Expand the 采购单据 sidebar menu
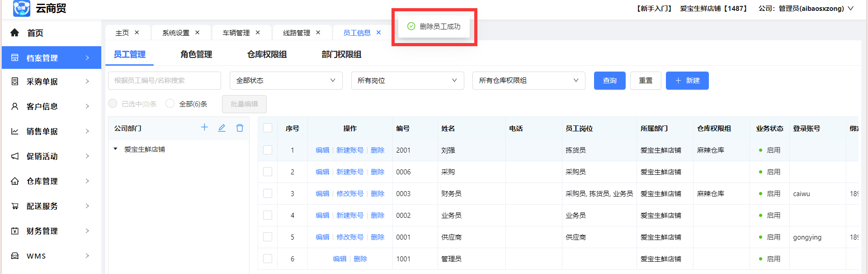Viewport: 868px width, 274px height. (x=51, y=82)
